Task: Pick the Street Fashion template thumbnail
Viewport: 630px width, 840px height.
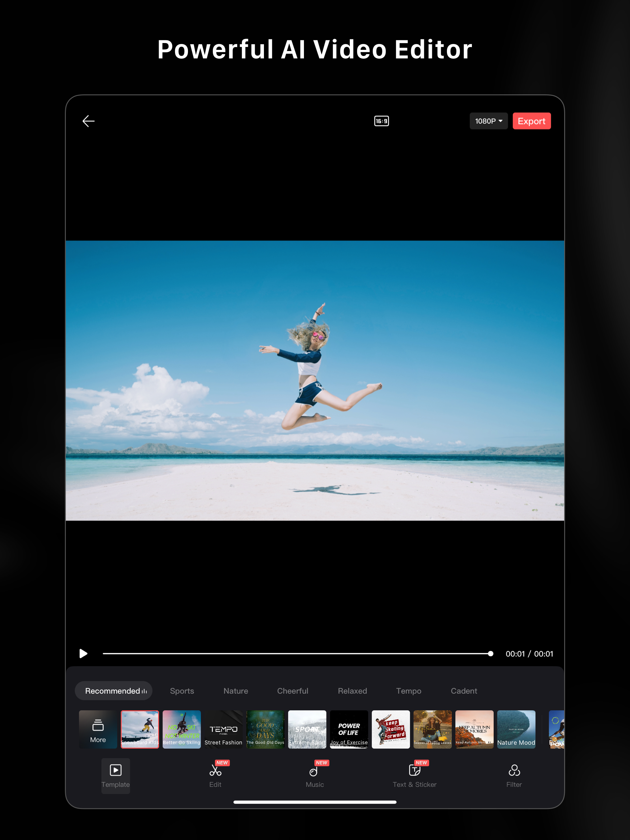Action: coord(223,729)
